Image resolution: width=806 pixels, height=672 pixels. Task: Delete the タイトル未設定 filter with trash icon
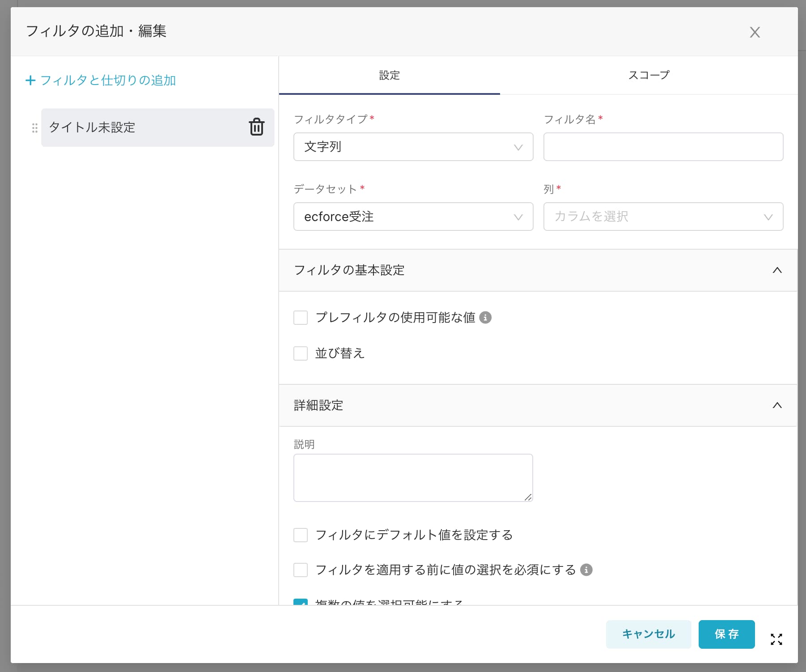(257, 127)
